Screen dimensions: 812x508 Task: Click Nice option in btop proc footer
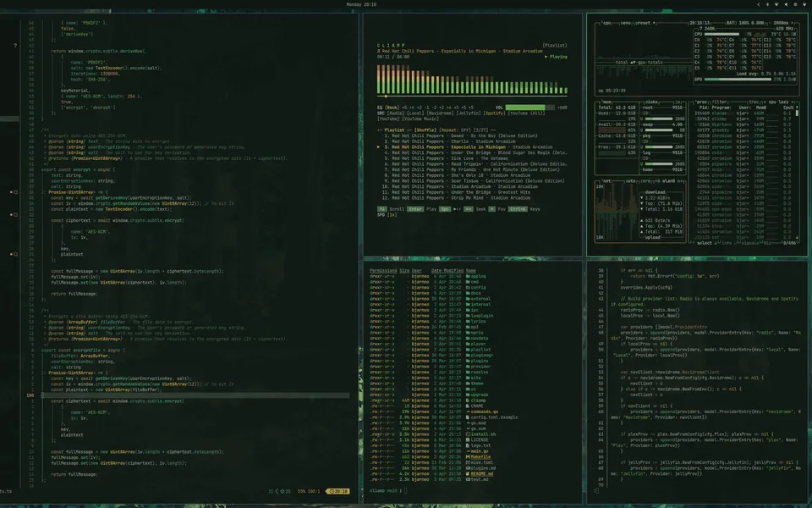tap(767, 243)
